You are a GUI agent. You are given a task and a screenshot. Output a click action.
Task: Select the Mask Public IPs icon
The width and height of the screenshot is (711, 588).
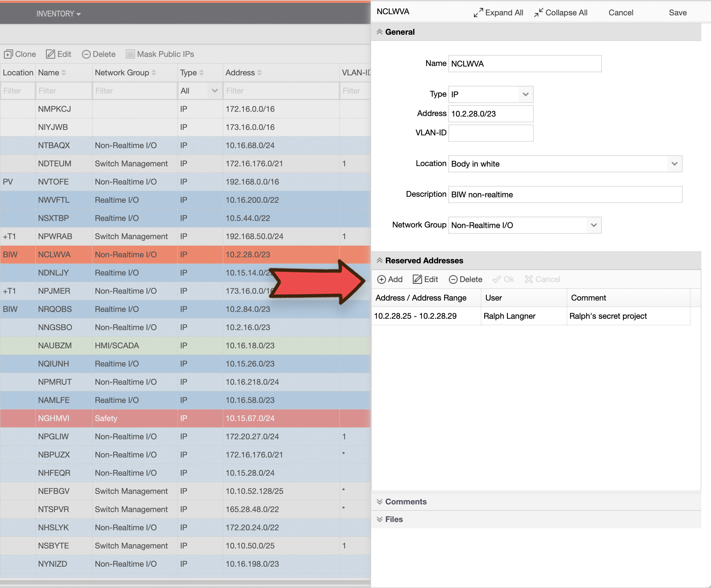[x=130, y=54]
